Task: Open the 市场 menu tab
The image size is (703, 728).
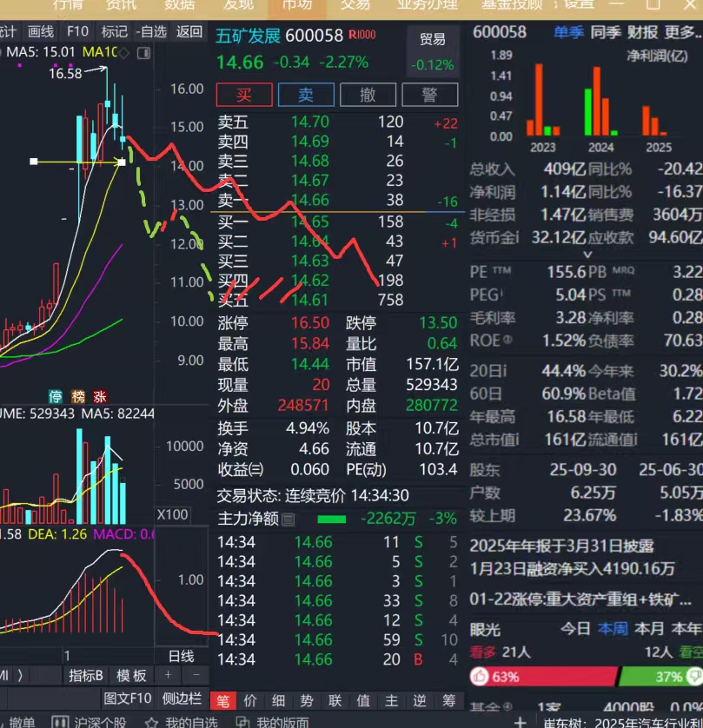Action: pos(297,4)
